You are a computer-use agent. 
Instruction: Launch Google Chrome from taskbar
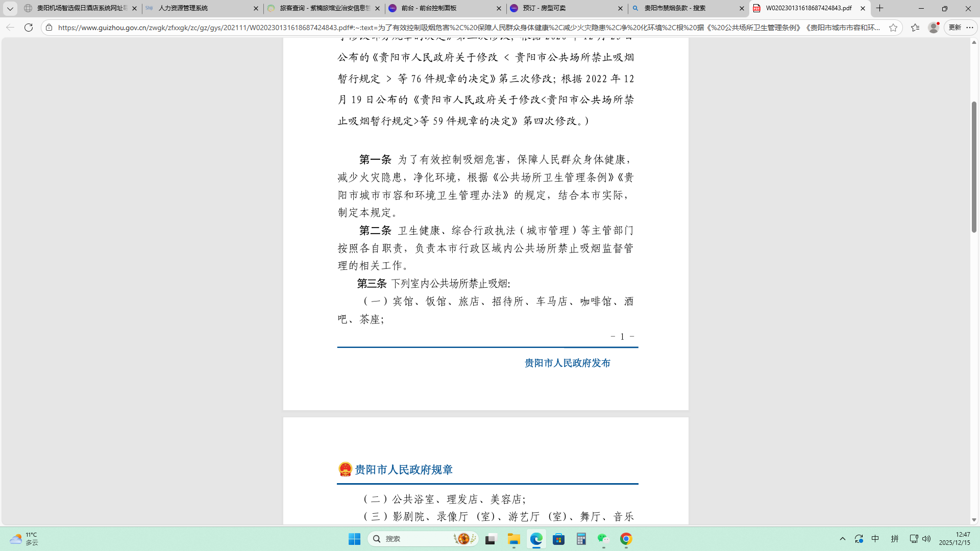(x=626, y=539)
